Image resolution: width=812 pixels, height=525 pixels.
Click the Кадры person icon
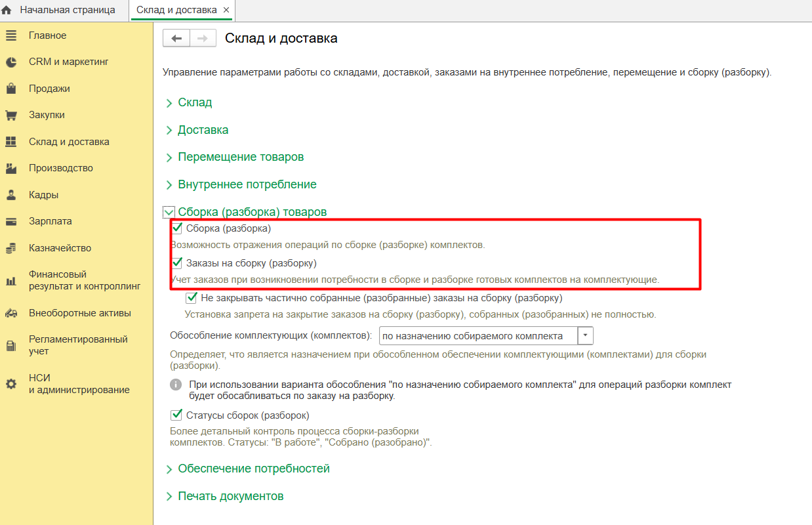point(11,195)
